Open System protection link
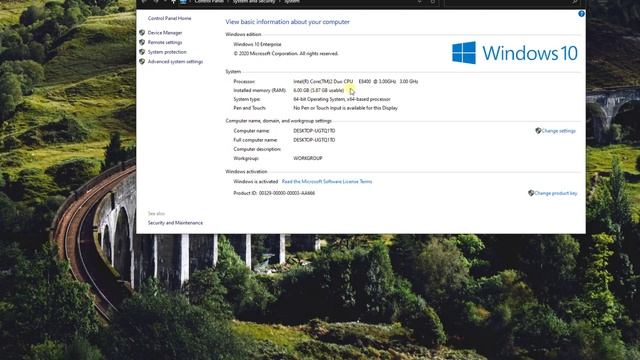 [167, 52]
